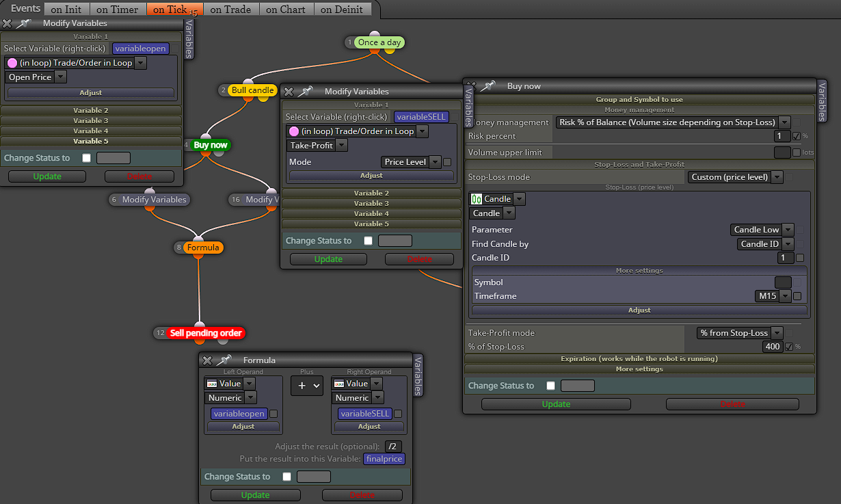Screen dimensions: 841x504
Task: Select the Sell pending order block
Action: coord(206,333)
